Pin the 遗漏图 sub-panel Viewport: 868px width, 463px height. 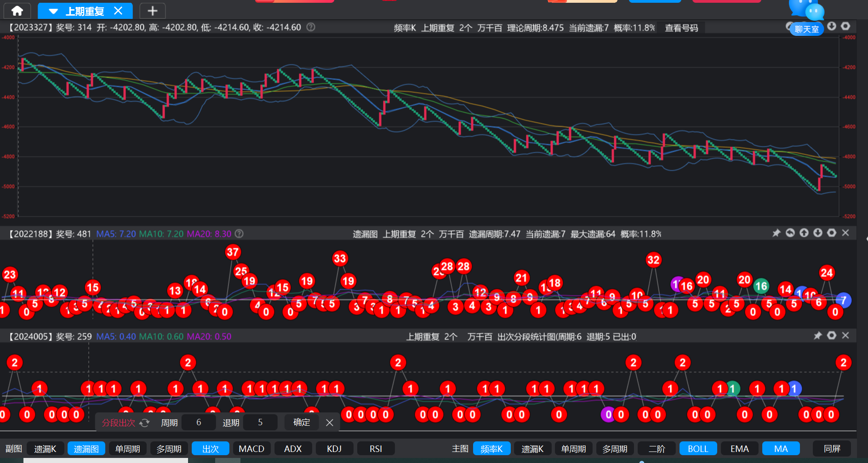pyautogui.click(x=777, y=233)
